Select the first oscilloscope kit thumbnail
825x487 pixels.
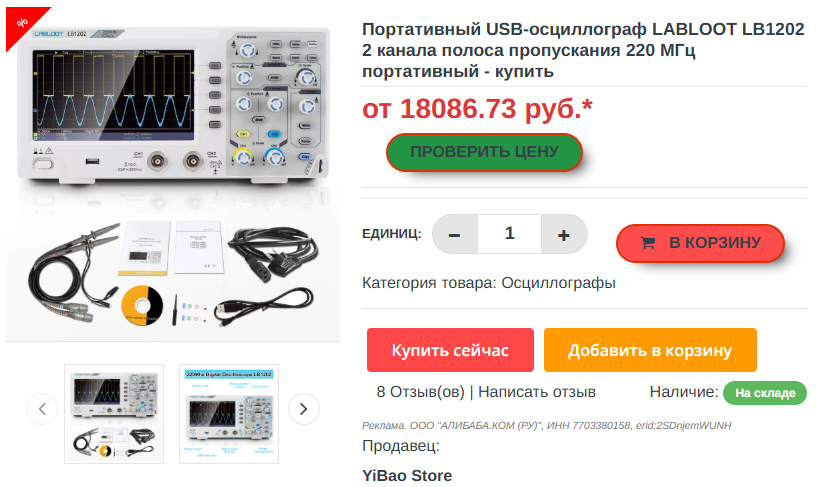tap(114, 414)
